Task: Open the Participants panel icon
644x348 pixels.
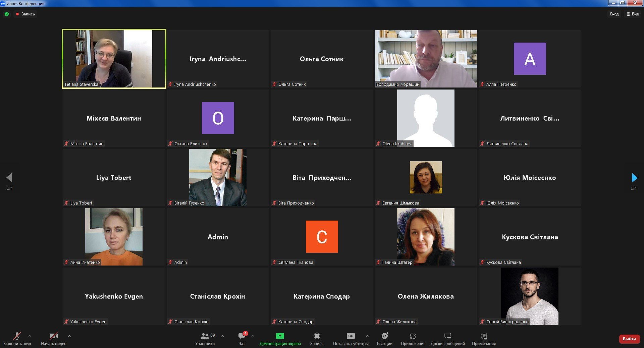Action: [205, 336]
